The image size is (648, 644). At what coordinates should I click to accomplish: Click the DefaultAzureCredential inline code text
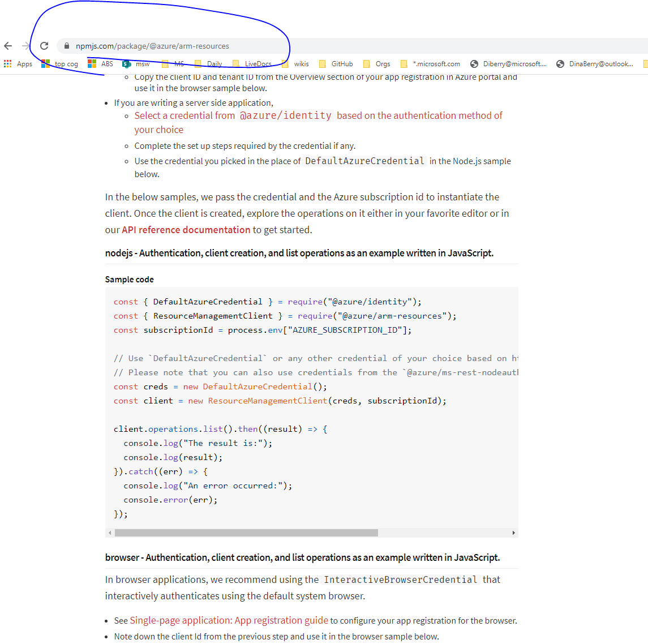(x=364, y=161)
